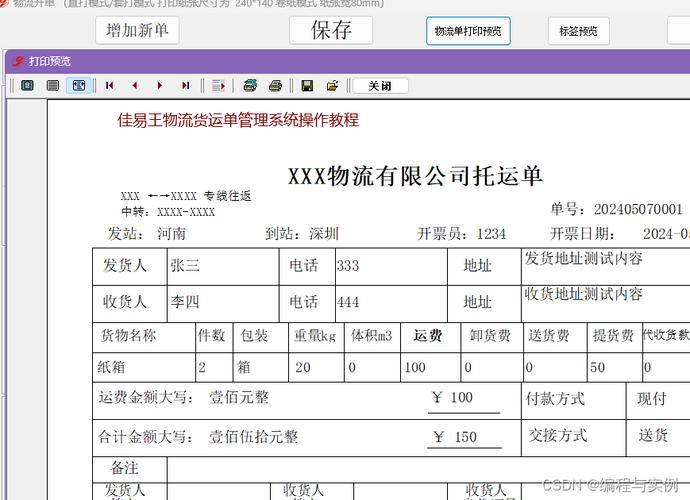This screenshot has width=690, height=500.
Task: Go to the previous page
Action: (x=135, y=85)
